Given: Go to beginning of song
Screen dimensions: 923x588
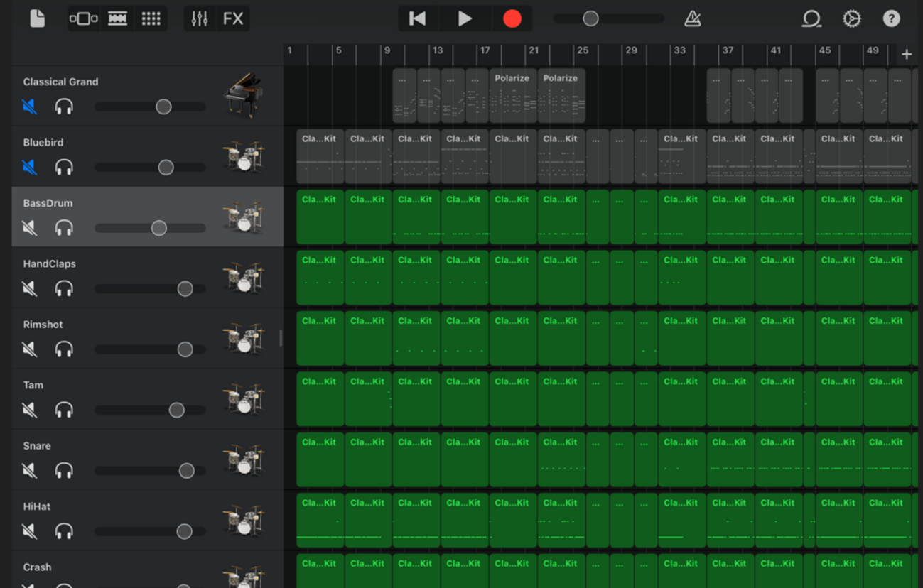Looking at the screenshot, I should pos(417,18).
